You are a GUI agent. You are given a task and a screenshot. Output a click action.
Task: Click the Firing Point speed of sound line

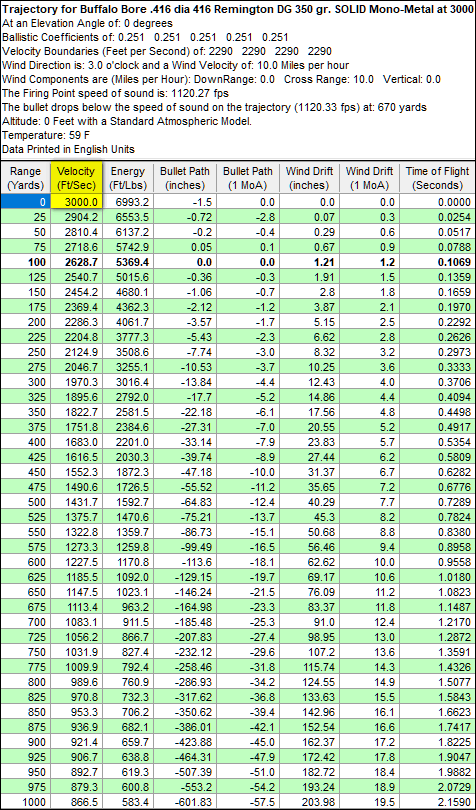click(x=115, y=94)
